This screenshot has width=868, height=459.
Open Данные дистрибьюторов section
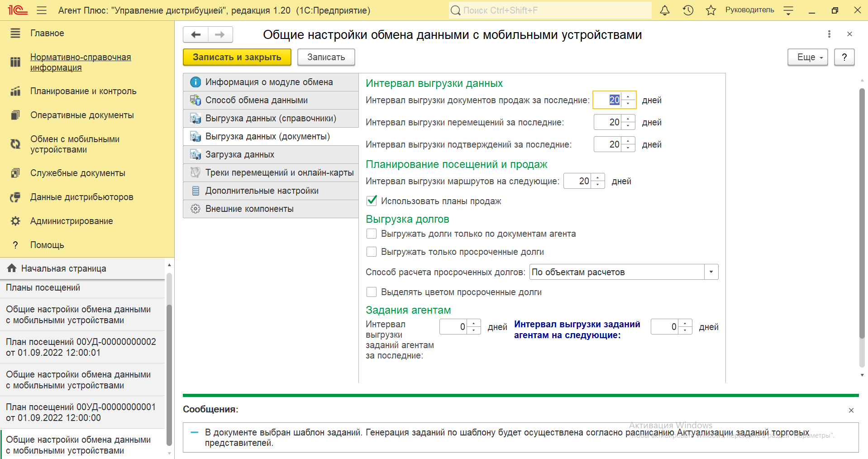pyautogui.click(x=82, y=197)
